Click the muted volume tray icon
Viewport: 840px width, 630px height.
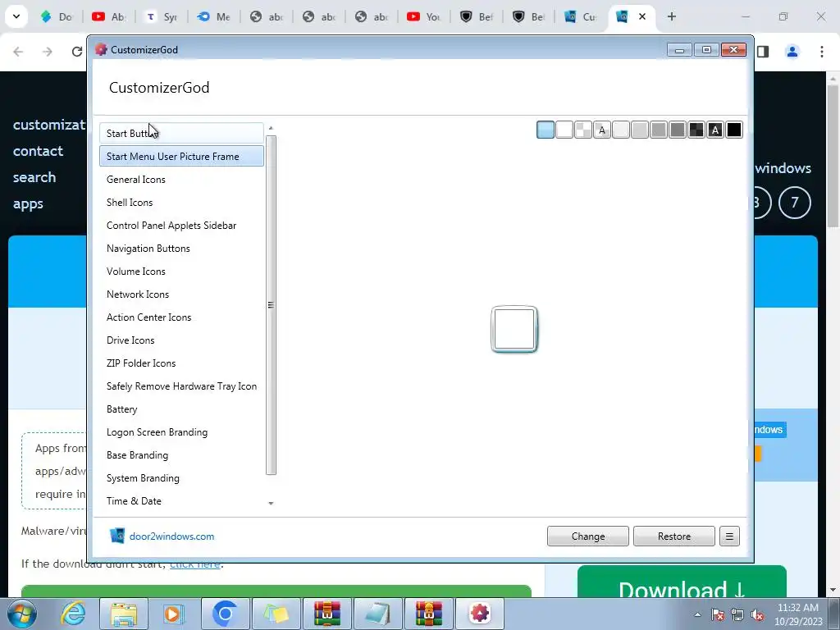(x=757, y=614)
